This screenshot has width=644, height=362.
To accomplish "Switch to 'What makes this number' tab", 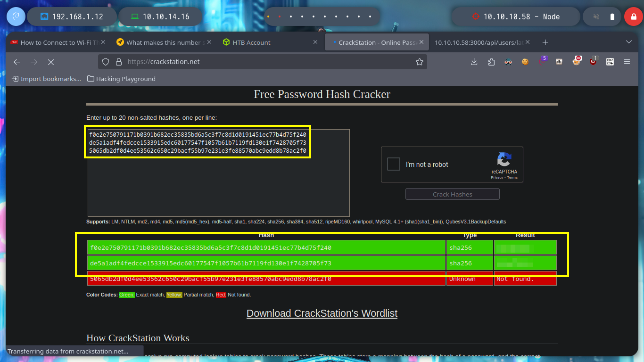I will [x=164, y=42].
